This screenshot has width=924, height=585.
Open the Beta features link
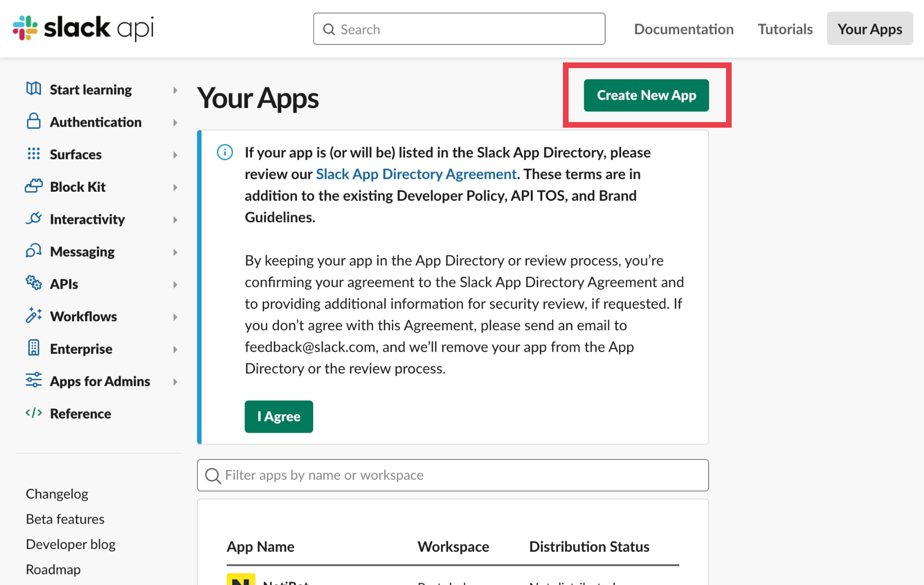click(65, 519)
